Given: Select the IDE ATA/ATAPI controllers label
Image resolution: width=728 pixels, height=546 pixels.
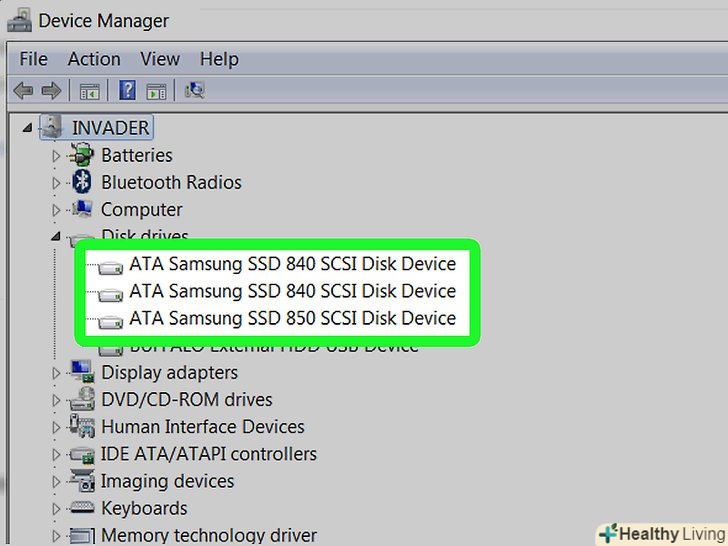Looking at the screenshot, I should pyautogui.click(x=209, y=454).
